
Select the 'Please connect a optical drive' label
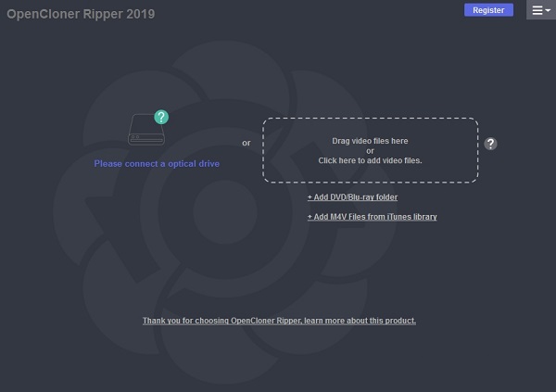[x=157, y=163]
